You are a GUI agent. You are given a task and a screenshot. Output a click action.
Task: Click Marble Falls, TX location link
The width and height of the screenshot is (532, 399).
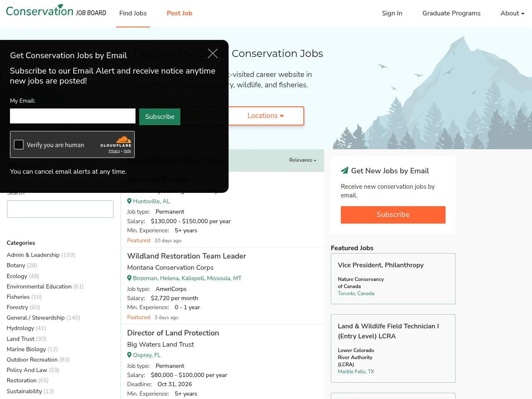pyautogui.click(x=356, y=372)
